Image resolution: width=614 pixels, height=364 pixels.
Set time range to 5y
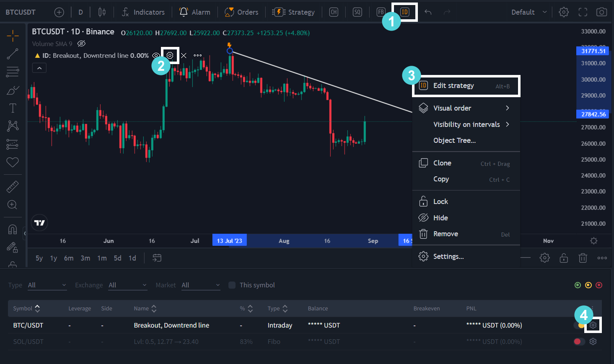39,258
